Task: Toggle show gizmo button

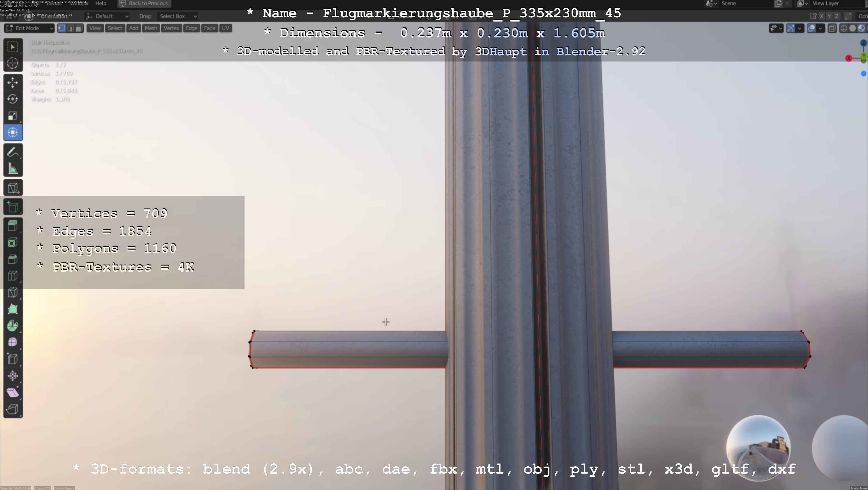Action: pos(790,28)
